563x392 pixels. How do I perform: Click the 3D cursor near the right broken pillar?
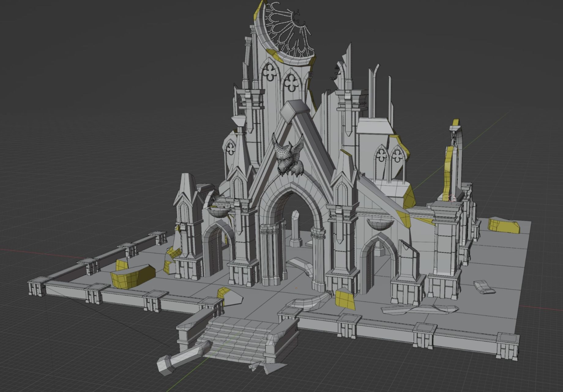453,198
